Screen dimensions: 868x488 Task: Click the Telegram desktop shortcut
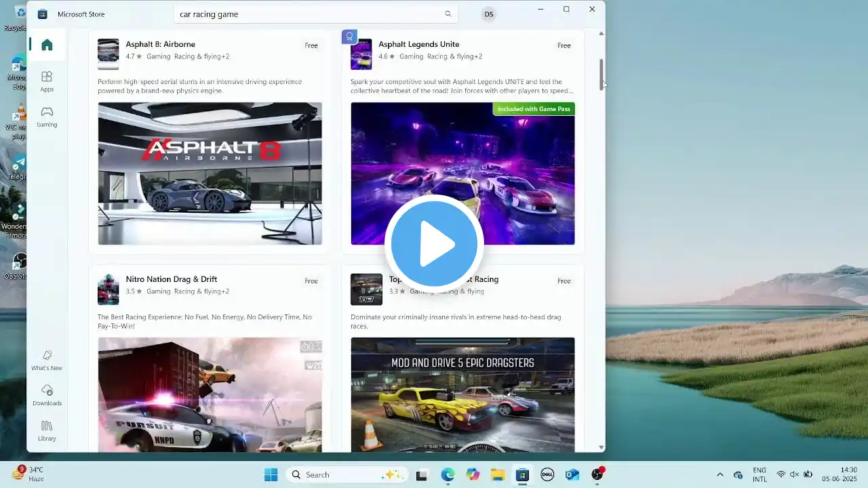[19, 167]
